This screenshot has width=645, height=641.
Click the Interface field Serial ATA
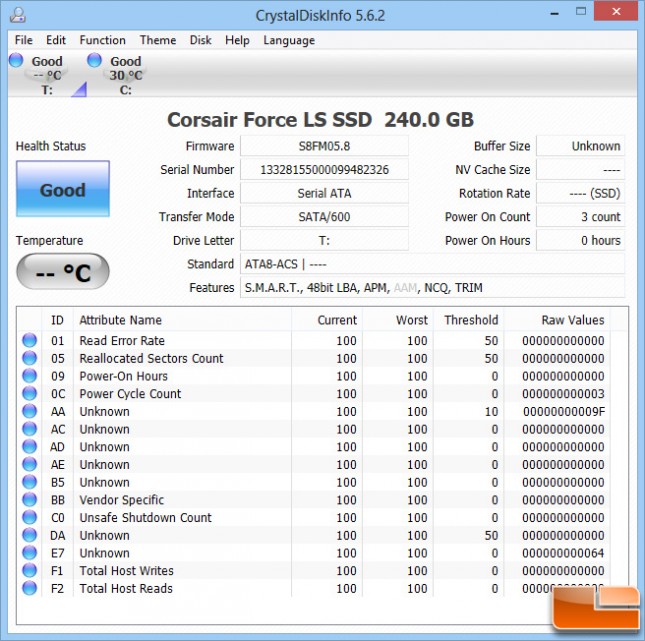pyautogui.click(x=324, y=193)
